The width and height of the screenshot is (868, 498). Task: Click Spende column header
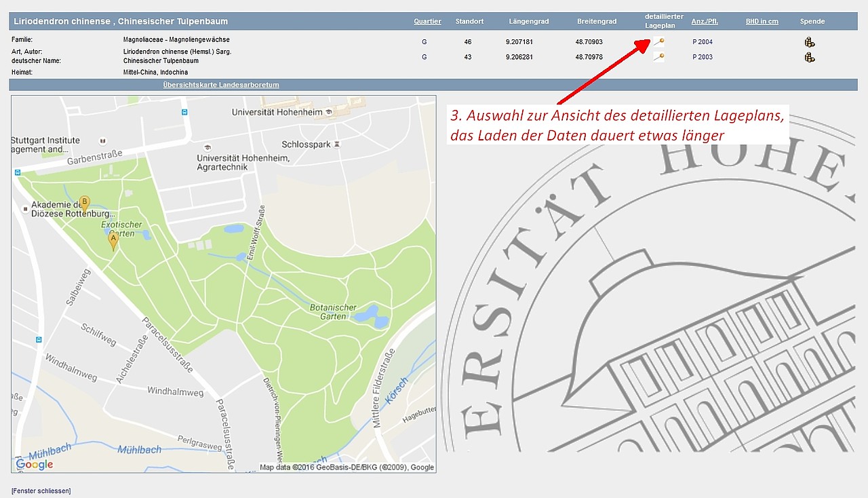pos(812,22)
